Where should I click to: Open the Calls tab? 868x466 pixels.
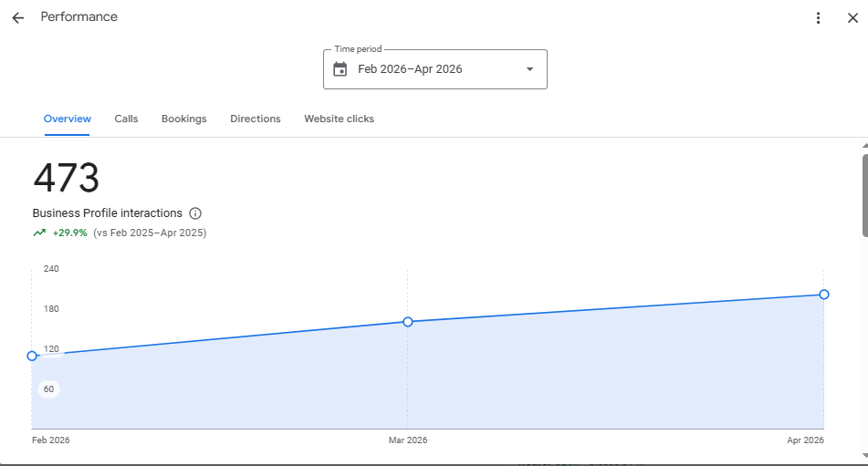pyautogui.click(x=126, y=119)
